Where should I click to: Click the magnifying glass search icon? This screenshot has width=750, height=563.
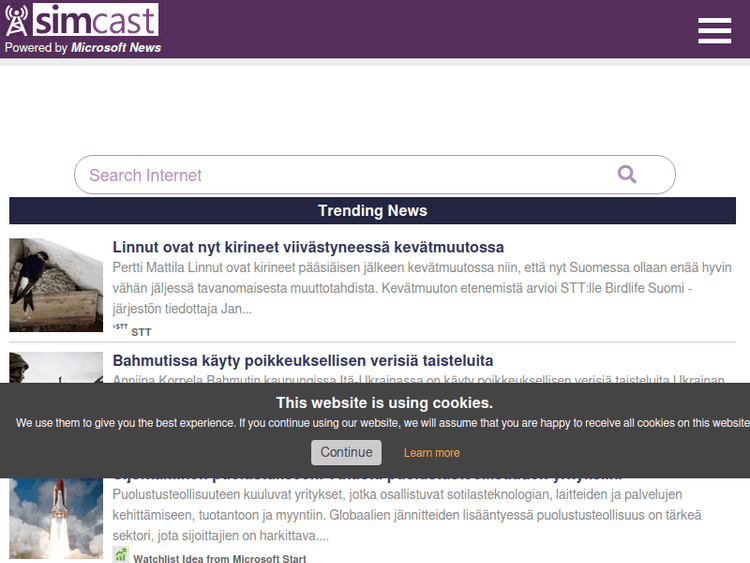(627, 174)
